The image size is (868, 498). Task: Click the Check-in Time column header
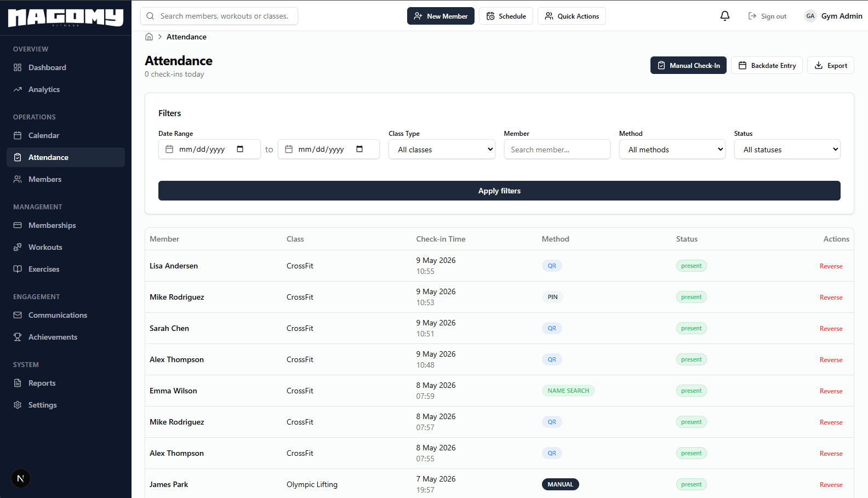pyautogui.click(x=441, y=239)
